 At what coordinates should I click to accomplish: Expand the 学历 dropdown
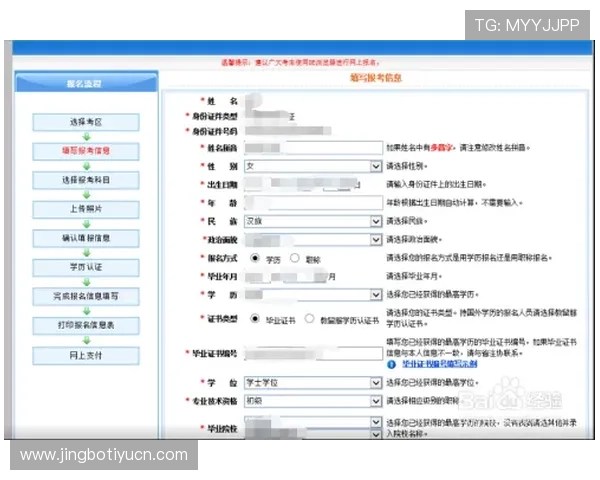tap(313, 295)
